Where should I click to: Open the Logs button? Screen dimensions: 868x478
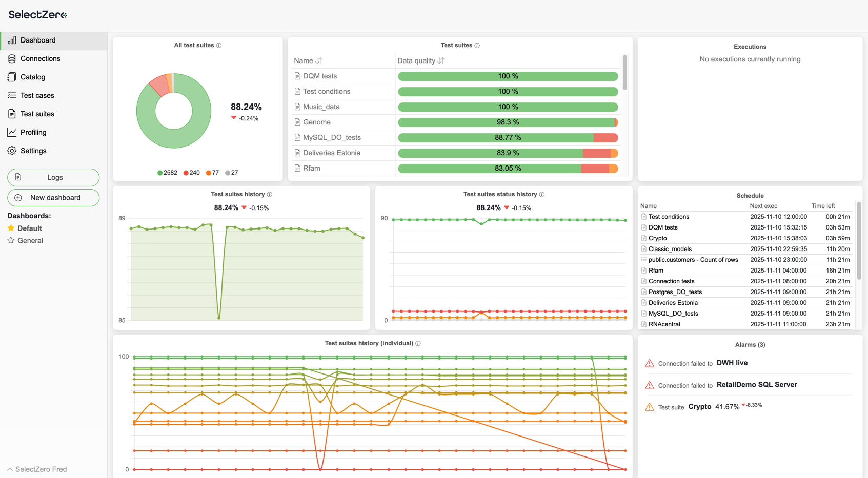[53, 178]
